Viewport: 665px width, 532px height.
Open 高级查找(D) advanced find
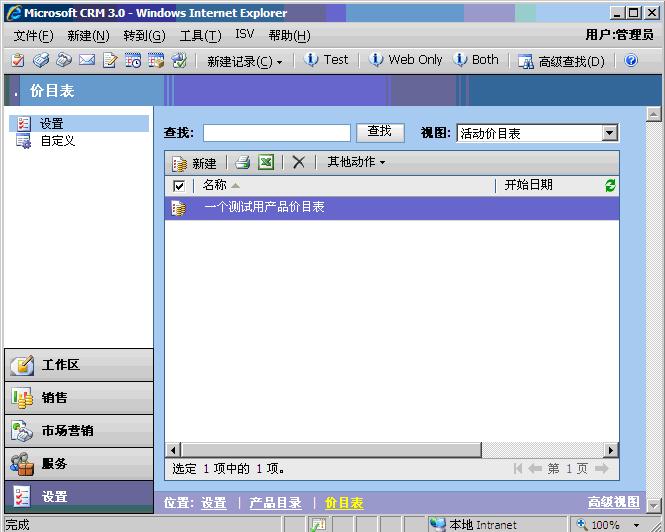point(561,62)
